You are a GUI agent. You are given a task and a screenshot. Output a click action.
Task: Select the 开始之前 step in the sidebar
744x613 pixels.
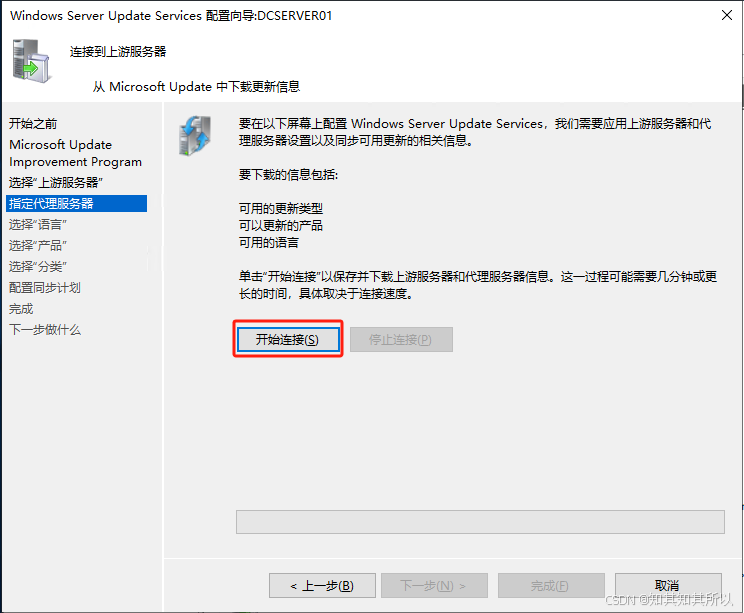tap(33, 124)
